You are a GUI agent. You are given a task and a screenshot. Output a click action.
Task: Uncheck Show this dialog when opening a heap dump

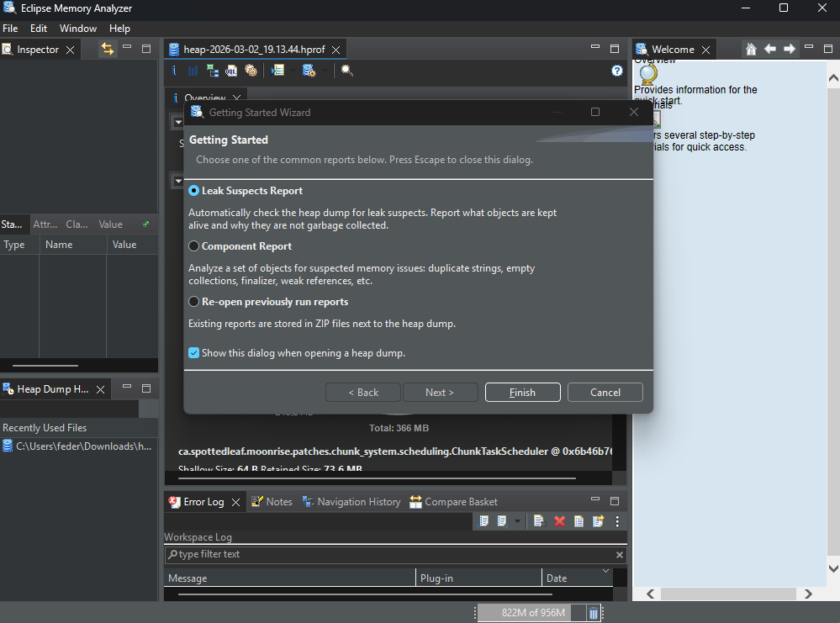tap(194, 353)
